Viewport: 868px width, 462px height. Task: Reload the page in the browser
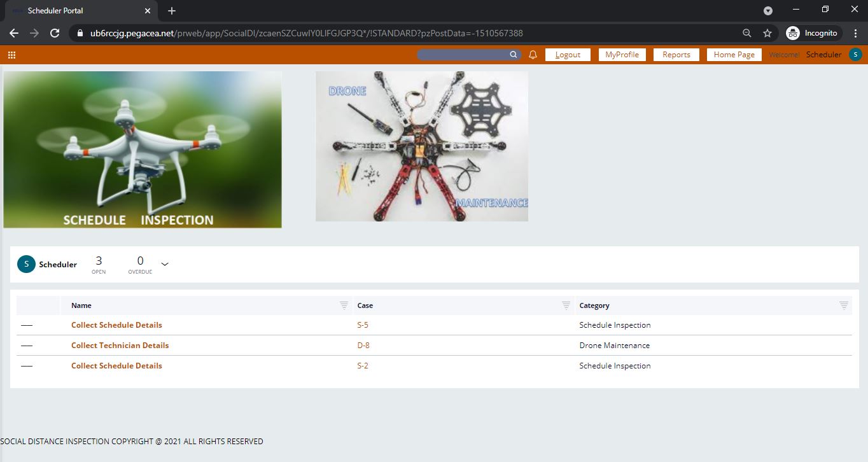[55, 33]
